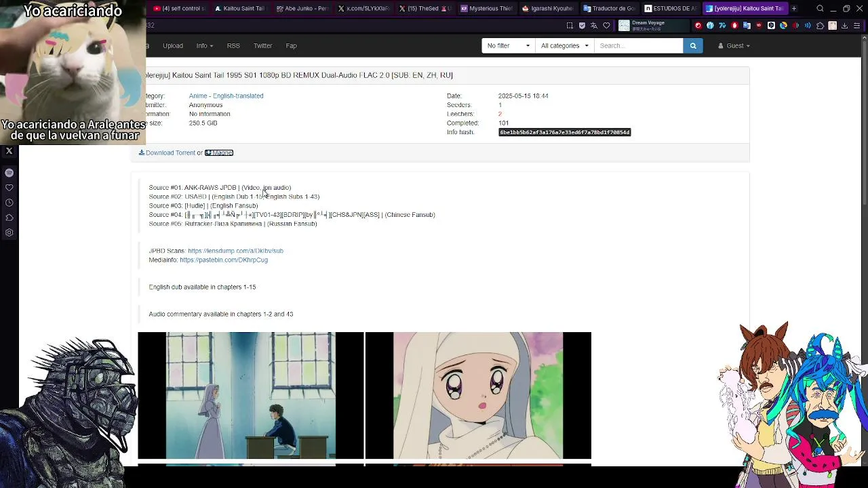Switch to the 'self control' YouTube tab
868x488 pixels.
(180, 8)
